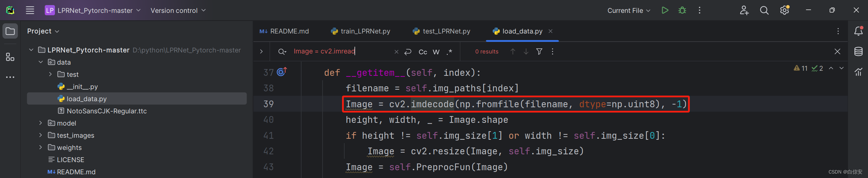Expand replace field chevron
This screenshot has width=868, height=178.
coord(261,51)
